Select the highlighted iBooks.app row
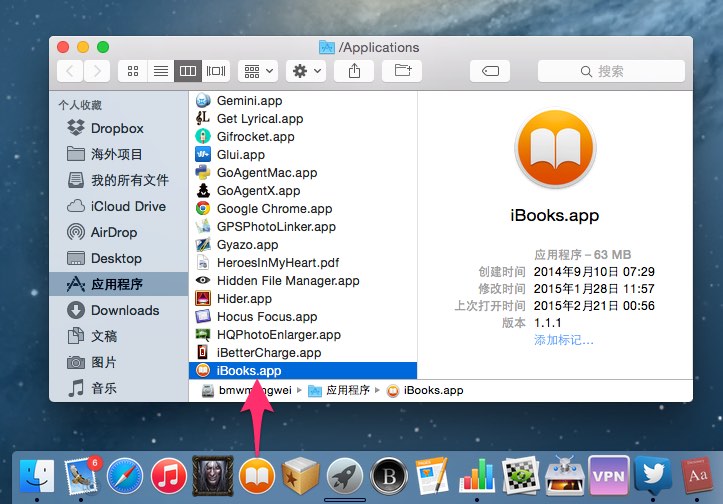Image resolution: width=723 pixels, height=504 pixels. (x=303, y=370)
